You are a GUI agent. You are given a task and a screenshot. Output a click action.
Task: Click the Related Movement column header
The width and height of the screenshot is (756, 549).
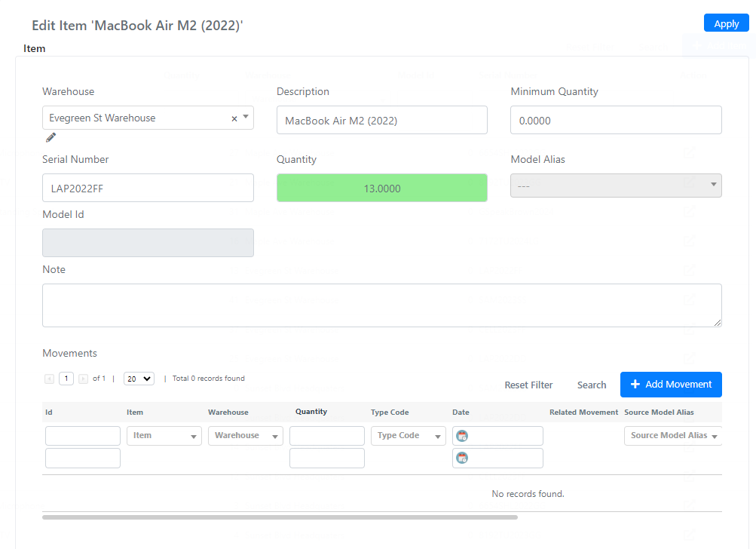[583, 413]
